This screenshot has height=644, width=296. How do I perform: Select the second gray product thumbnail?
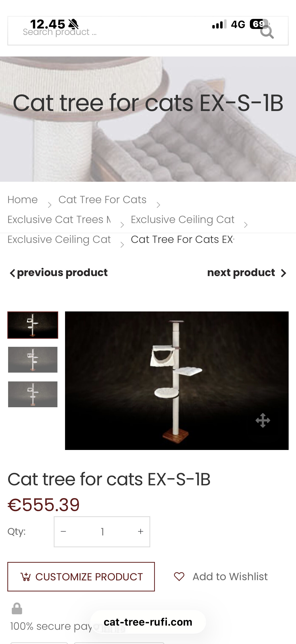tap(33, 360)
